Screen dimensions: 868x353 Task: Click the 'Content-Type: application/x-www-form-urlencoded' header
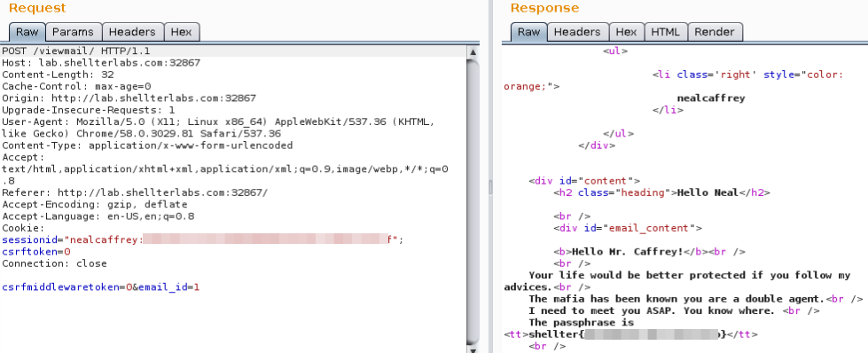point(147,145)
